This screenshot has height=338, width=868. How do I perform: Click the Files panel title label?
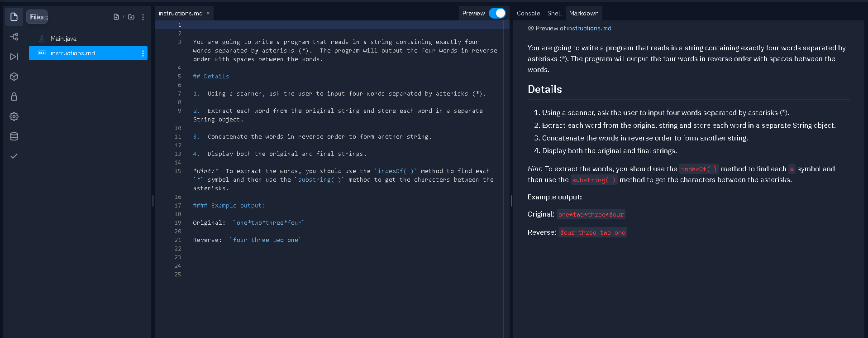37,17
